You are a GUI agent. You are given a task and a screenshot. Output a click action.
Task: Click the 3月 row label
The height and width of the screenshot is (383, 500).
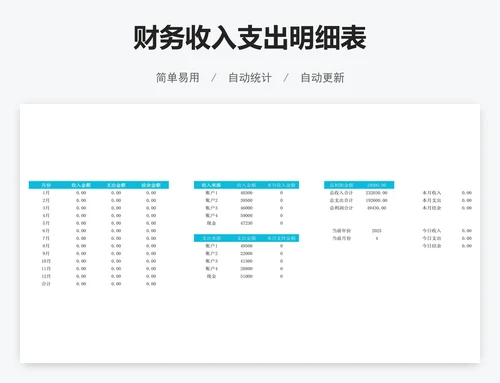coord(46,208)
